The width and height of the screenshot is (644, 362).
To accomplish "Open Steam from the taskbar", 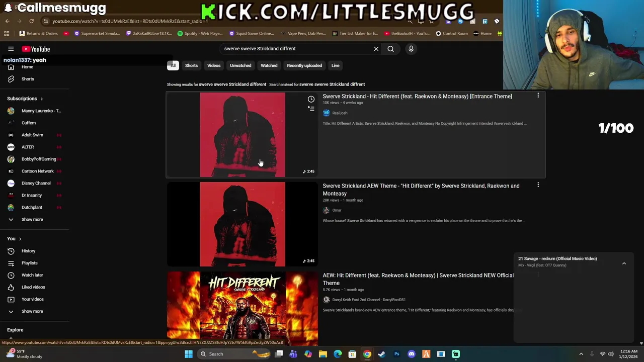I will click(x=382, y=354).
